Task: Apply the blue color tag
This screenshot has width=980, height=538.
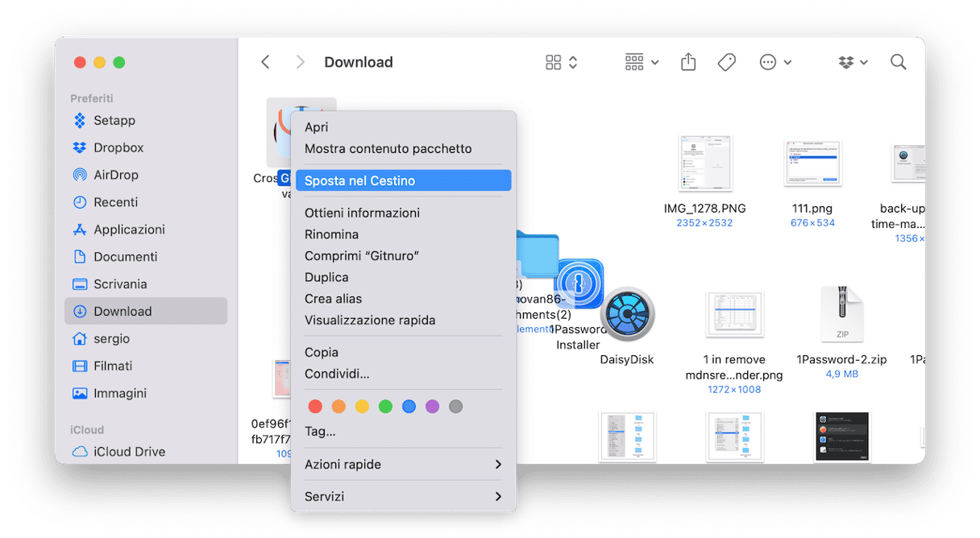Action: point(409,407)
